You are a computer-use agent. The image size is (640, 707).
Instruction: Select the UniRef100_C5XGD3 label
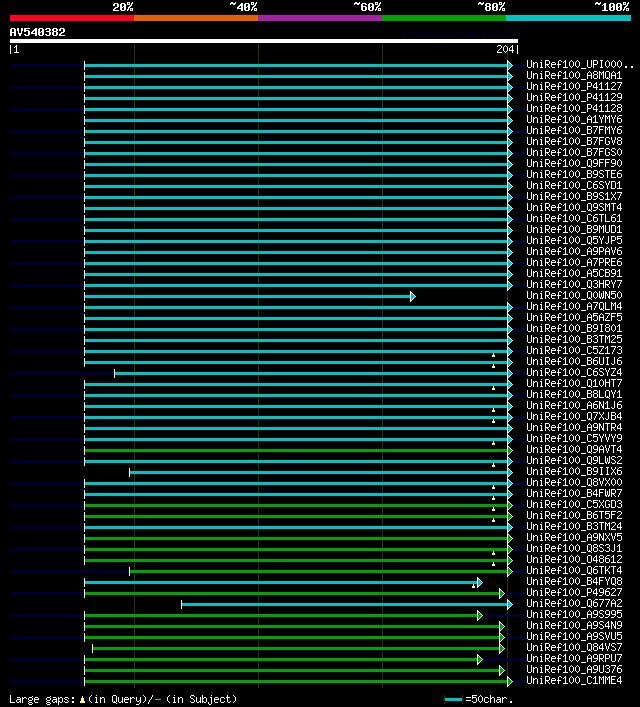pos(574,505)
